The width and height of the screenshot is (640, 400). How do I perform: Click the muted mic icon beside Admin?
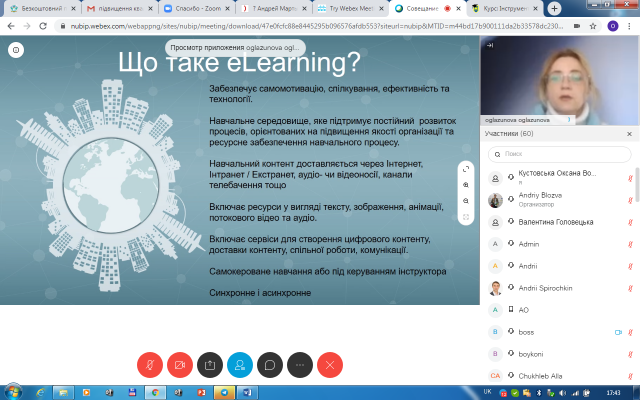point(630,244)
